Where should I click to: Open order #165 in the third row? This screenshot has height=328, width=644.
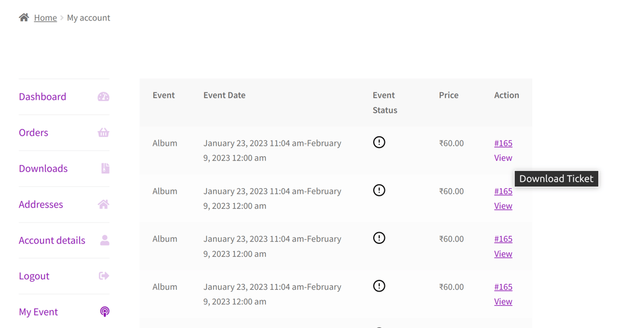(x=503, y=239)
